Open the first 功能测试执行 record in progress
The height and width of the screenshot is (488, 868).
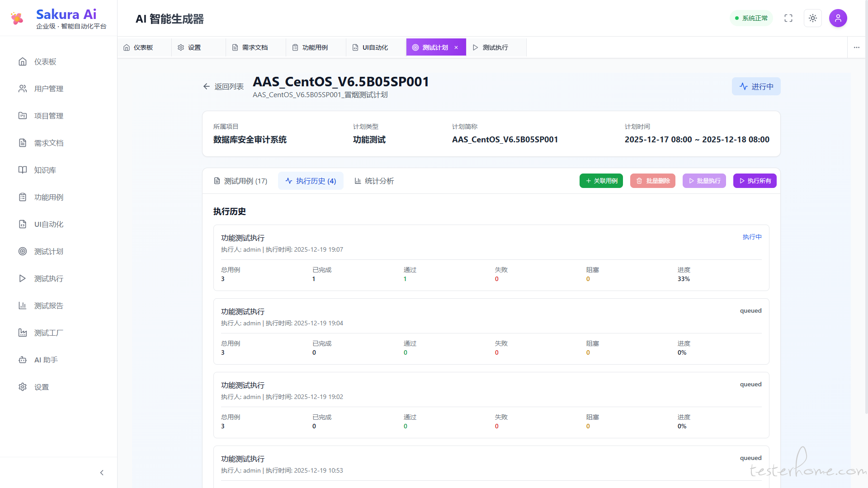243,238
